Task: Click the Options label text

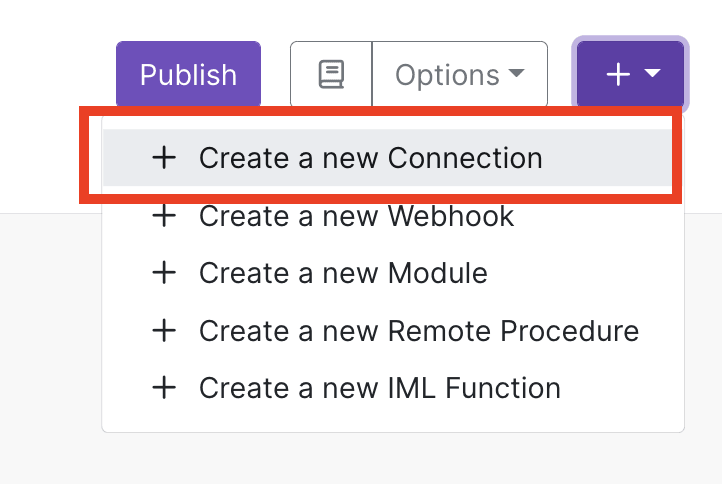Action: pos(446,75)
